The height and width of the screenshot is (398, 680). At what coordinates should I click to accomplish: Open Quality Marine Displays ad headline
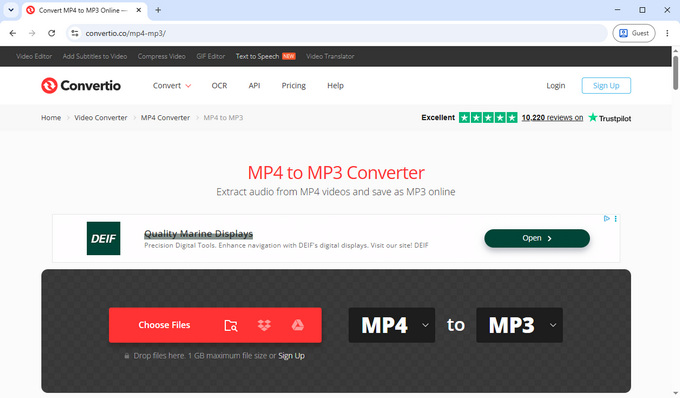tap(198, 234)
